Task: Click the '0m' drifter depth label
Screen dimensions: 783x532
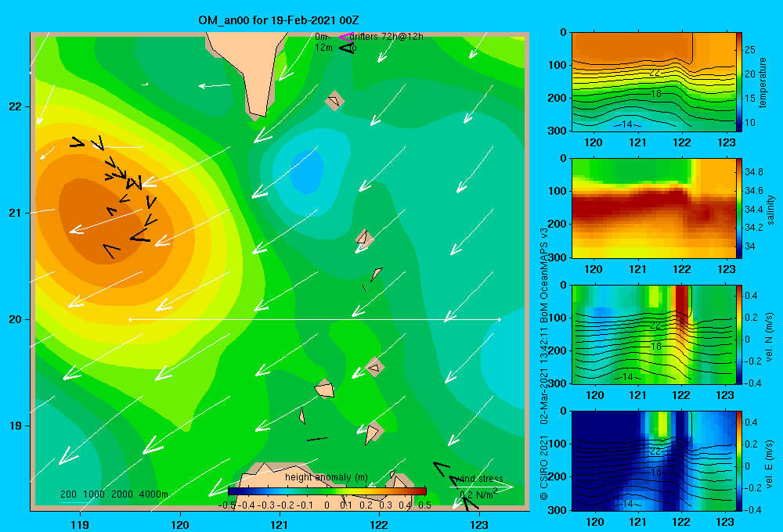Action: coord(322,37)
